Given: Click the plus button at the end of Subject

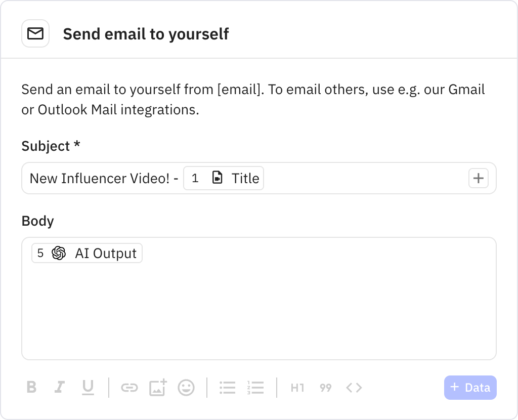Looking at the screenshot, I should pyautogui.click(x=478, y=178).
